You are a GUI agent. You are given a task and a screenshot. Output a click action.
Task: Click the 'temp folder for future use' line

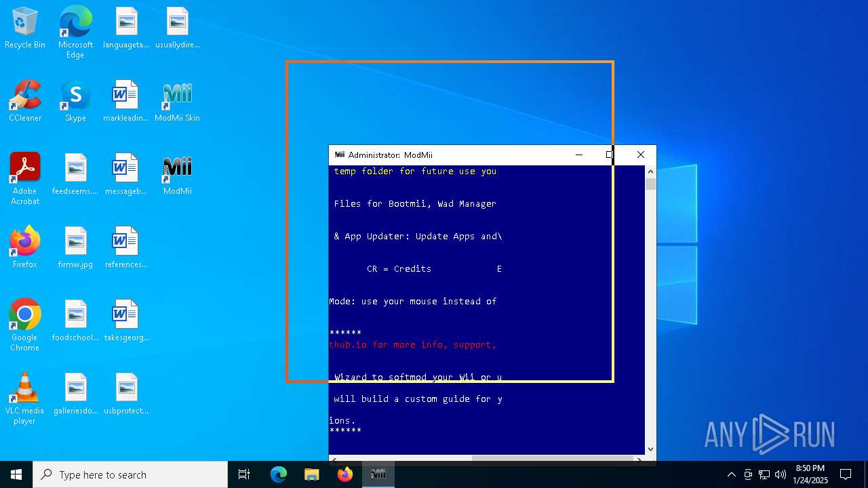[415, 171]
